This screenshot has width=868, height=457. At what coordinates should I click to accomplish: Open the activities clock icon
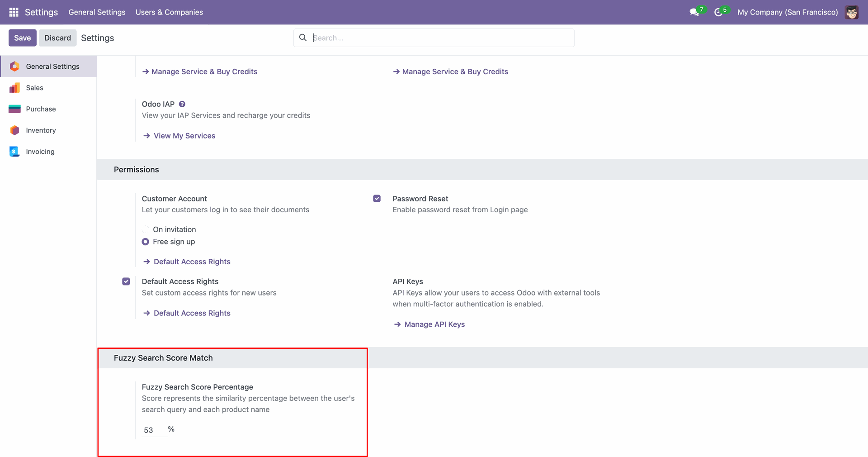[718, 12]
